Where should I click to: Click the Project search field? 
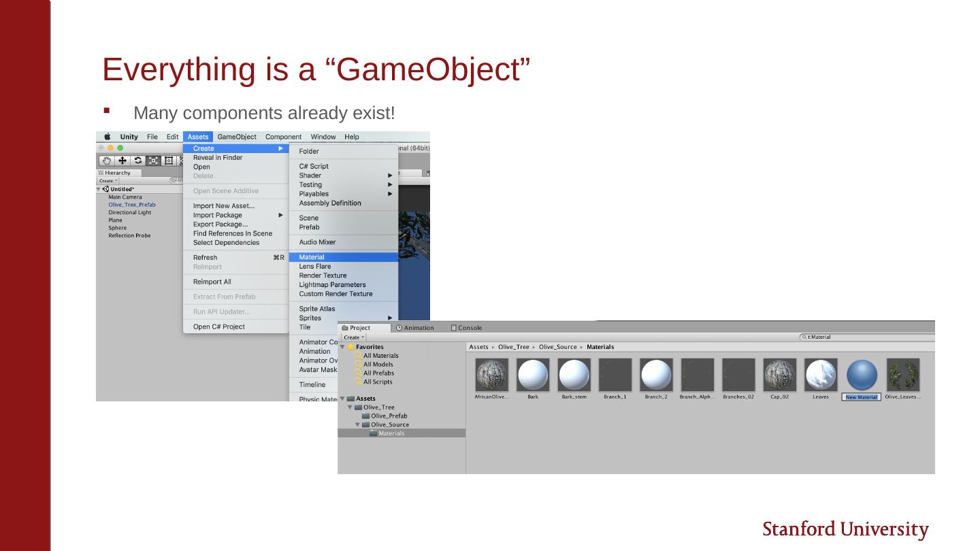(x=868, y=337)
